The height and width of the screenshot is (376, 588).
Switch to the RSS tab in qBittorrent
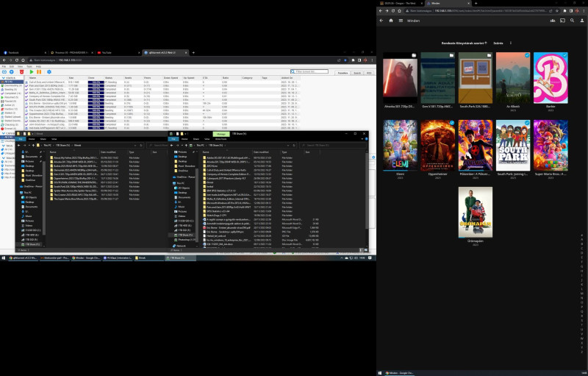click(x=369, y=73)
